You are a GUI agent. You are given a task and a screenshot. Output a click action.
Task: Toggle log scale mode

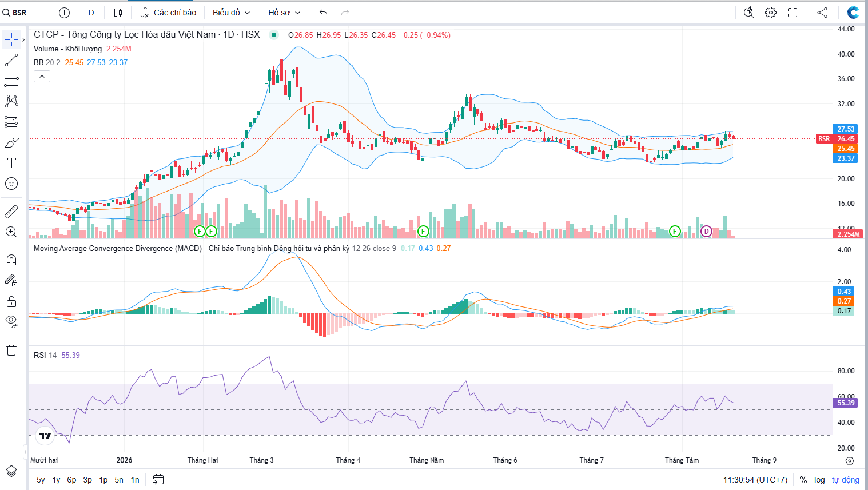point(819,480)
